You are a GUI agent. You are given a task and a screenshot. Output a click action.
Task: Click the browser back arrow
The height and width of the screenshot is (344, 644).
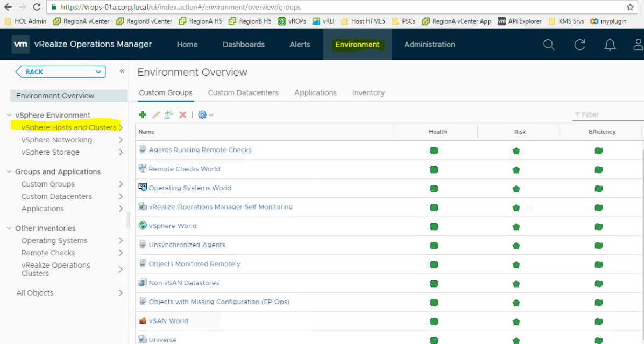click(x=8, y=7)
